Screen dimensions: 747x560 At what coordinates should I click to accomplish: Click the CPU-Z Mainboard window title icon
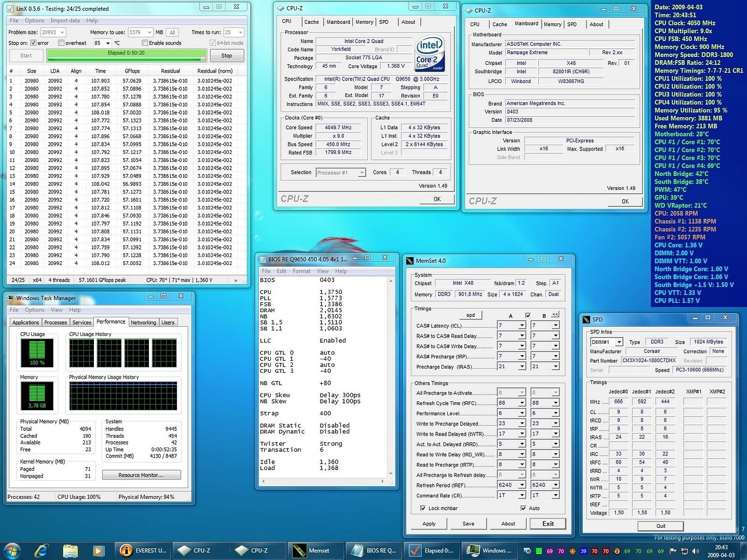click(x=468, y=10)
